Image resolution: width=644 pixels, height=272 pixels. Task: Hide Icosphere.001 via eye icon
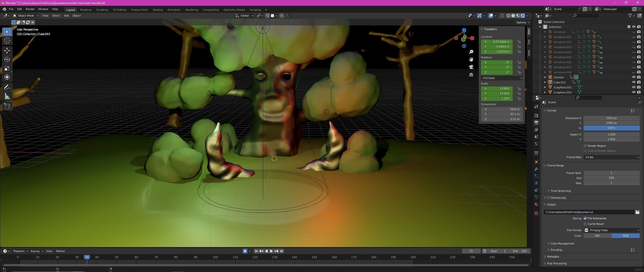(x=634, y=87)
